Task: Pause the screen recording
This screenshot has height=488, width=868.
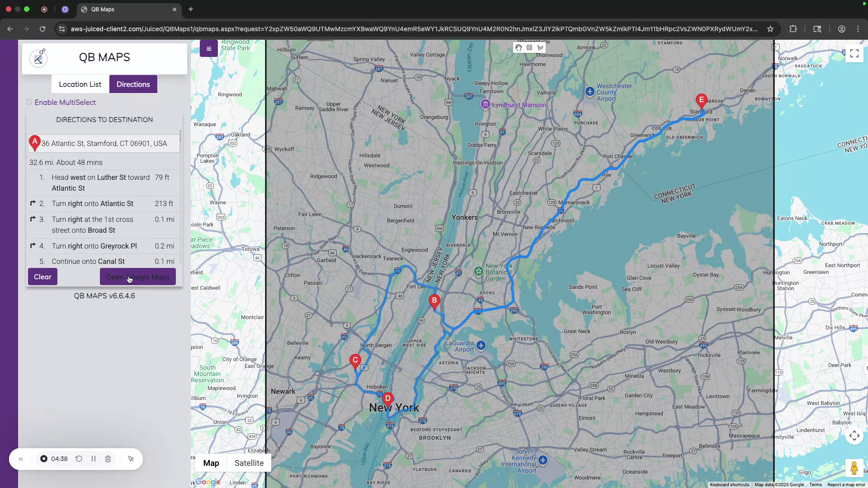Action: click(94, 459)
